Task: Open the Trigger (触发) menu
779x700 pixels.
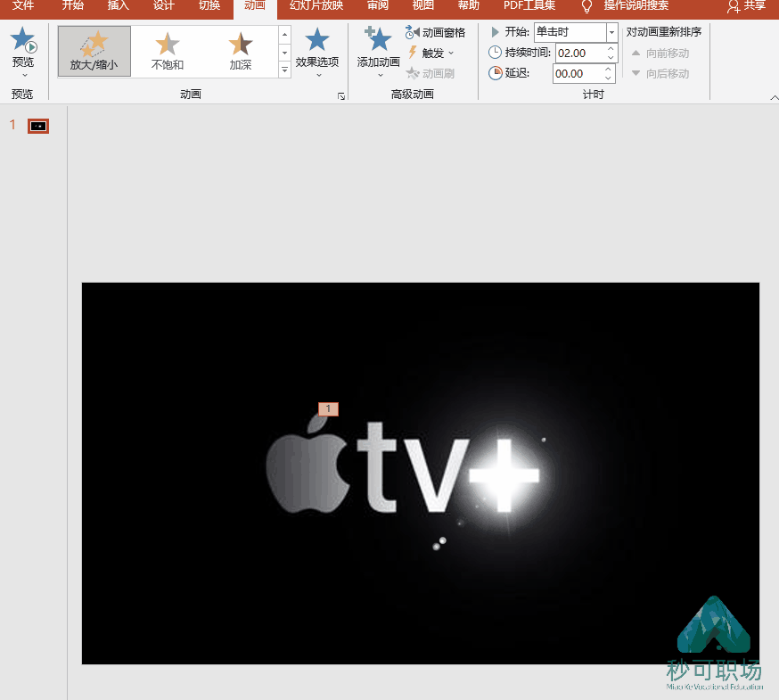Action: point(431,54)
